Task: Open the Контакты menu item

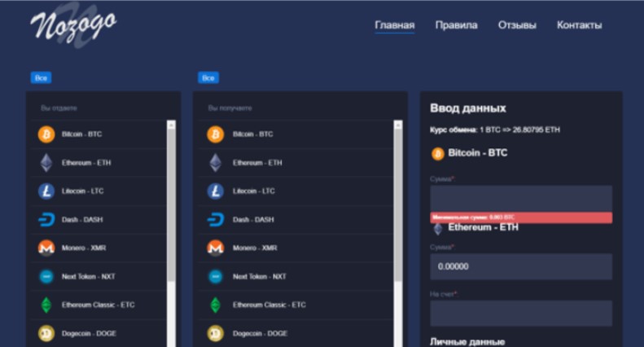Action: click(x=580, y=25)
